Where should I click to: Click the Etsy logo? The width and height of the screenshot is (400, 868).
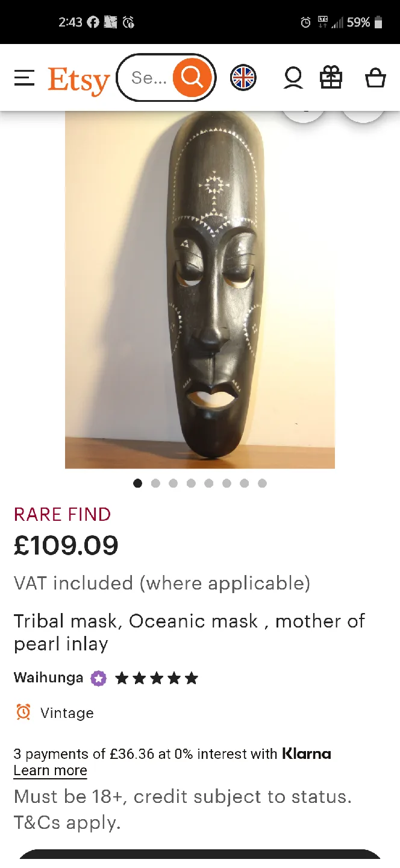pyautogui.click(x=78, y=77)
